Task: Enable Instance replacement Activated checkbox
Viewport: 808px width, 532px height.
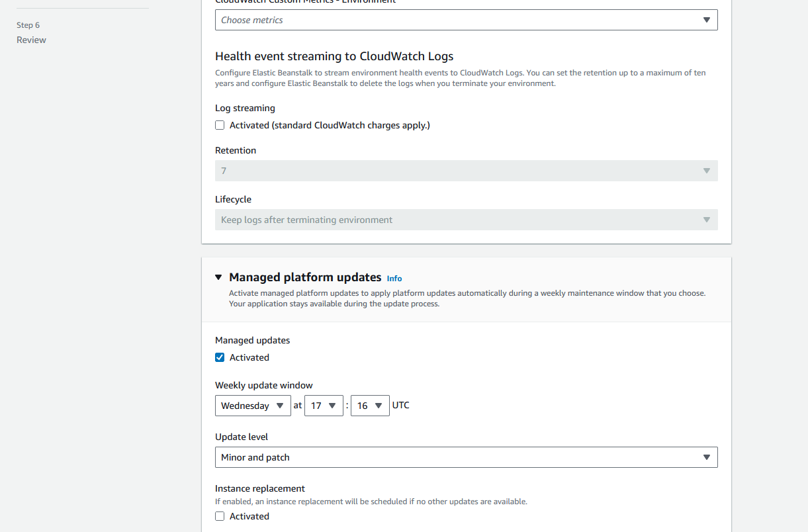Action: (x=220, y=516)
